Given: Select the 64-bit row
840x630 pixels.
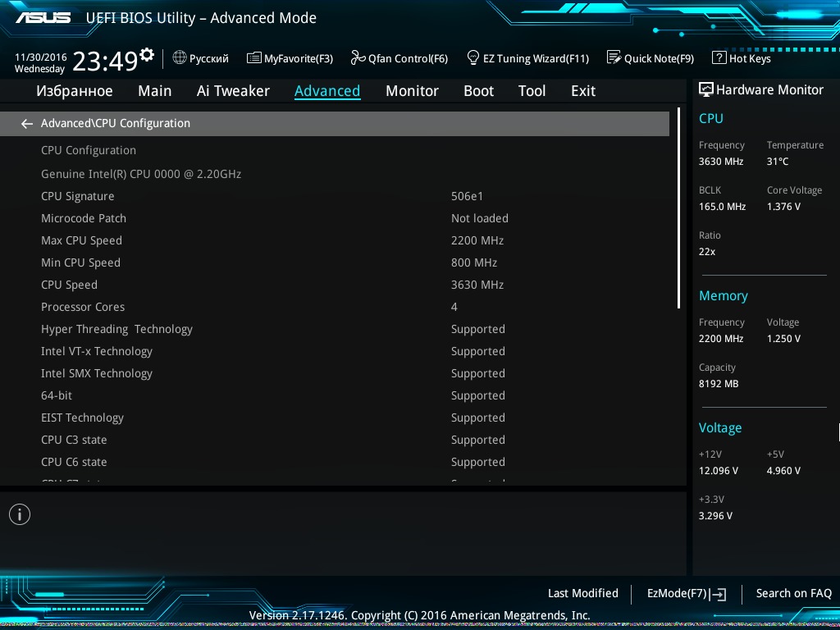Looking at the screenshot, I should click(x=335, y=395).
